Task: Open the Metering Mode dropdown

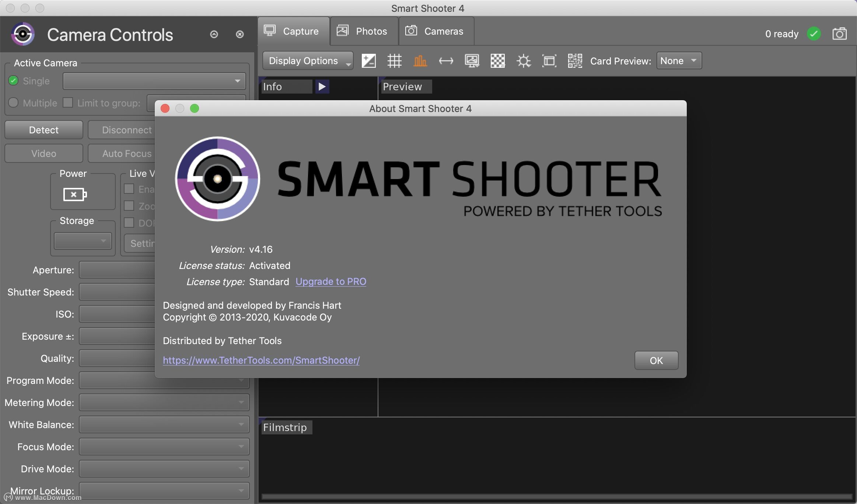Action: [x=164, y=402]
